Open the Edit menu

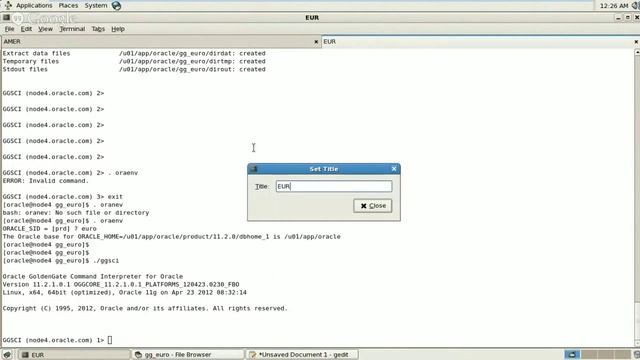pyautogui.click(x=26, y=29)
